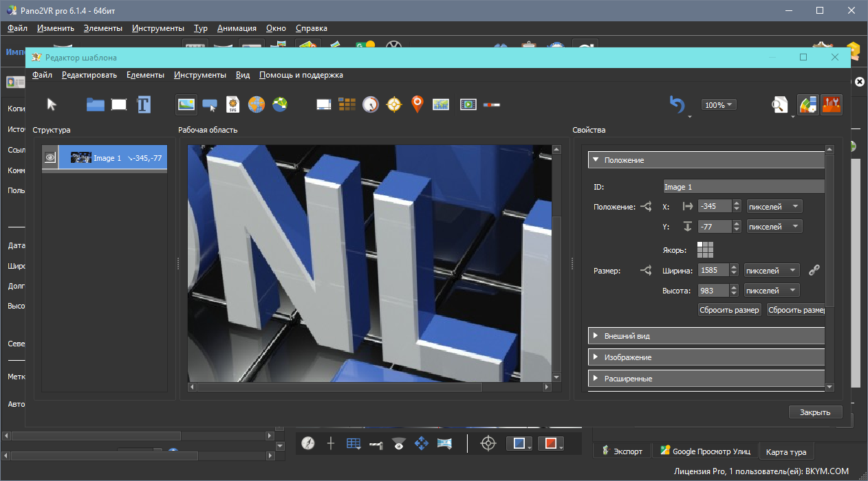Open the blue folder container tool
The height and width of the screenshot is (481, 868).
(95, 104)
